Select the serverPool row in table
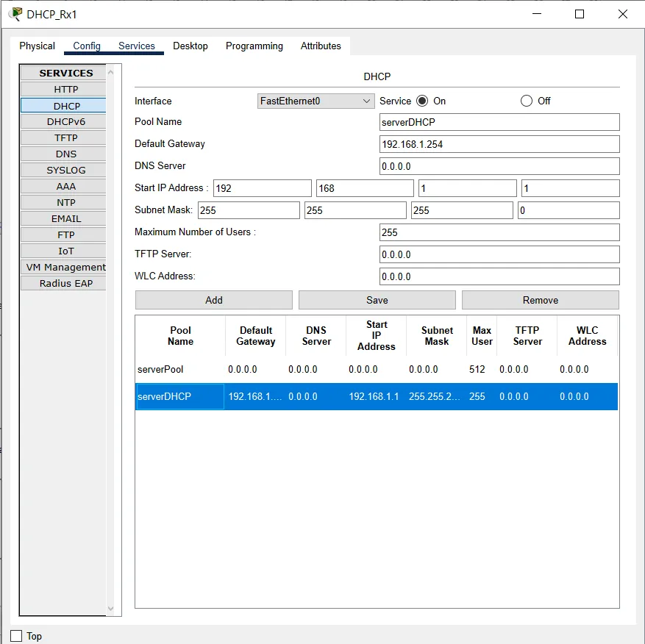 coord(375,369)
